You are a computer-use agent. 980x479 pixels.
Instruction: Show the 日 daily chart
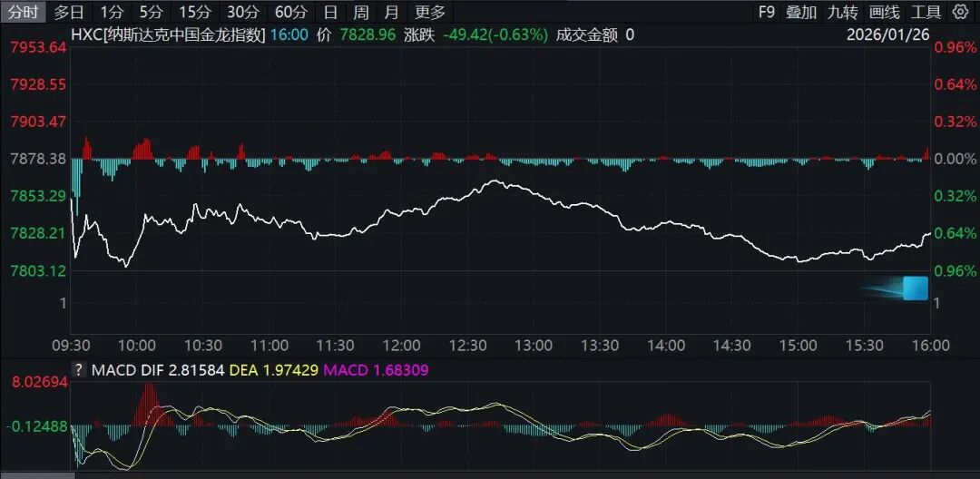[330, 12]
